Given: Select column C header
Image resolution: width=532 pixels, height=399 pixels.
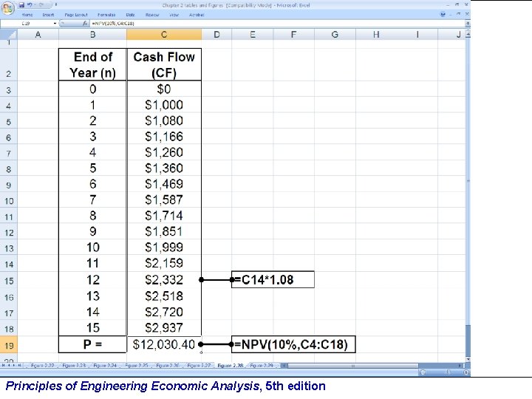Looking at the screenshot, I should click(164, 34).
